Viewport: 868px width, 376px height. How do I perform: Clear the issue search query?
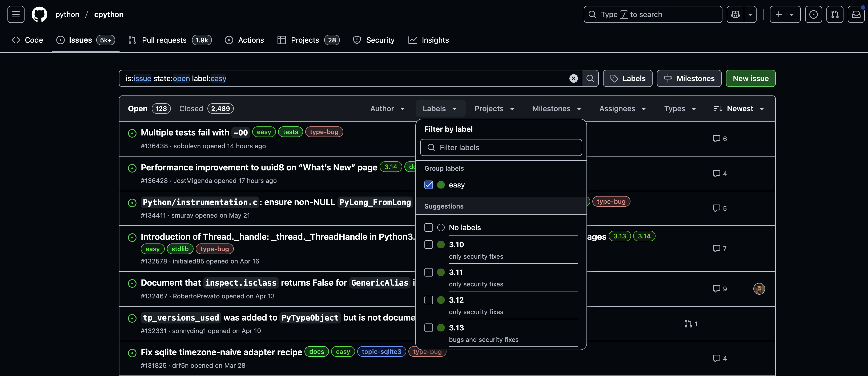click(x=573, y=78)
